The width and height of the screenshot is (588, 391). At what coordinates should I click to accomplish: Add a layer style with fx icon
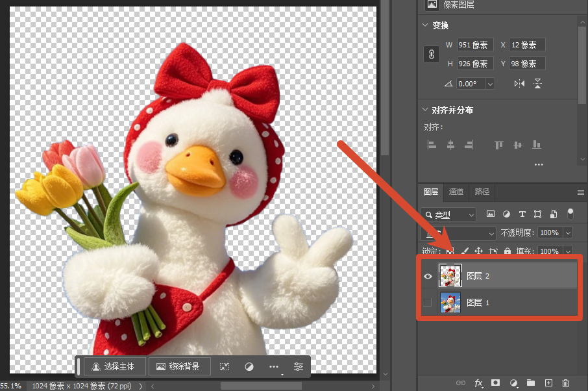point(478,383)
